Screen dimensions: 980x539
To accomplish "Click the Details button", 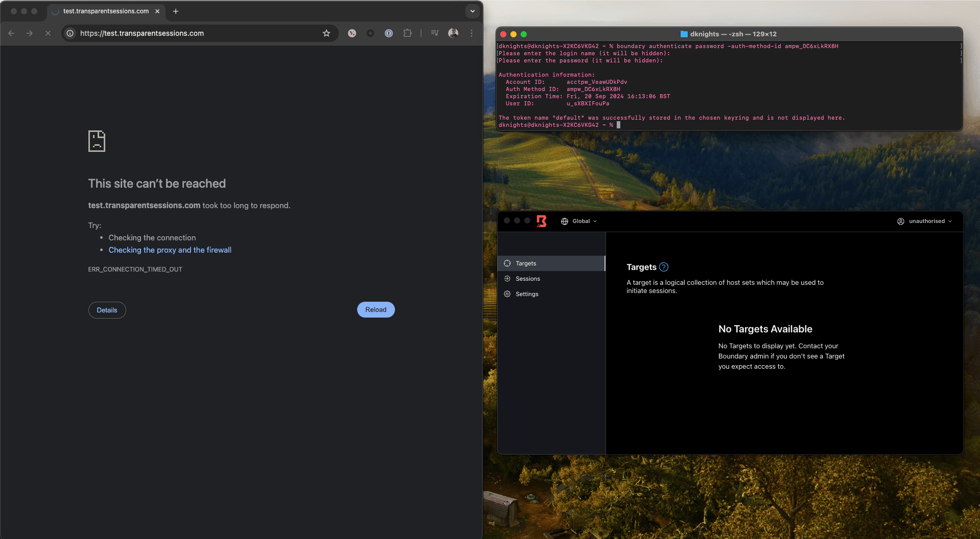I will (107, 310).
